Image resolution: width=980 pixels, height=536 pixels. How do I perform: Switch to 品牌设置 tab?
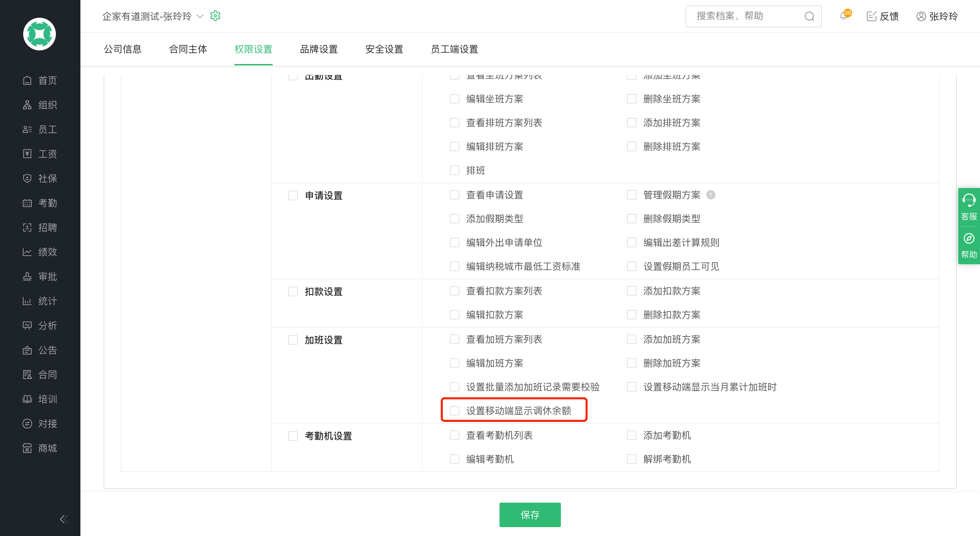click(x=319, y=49)
